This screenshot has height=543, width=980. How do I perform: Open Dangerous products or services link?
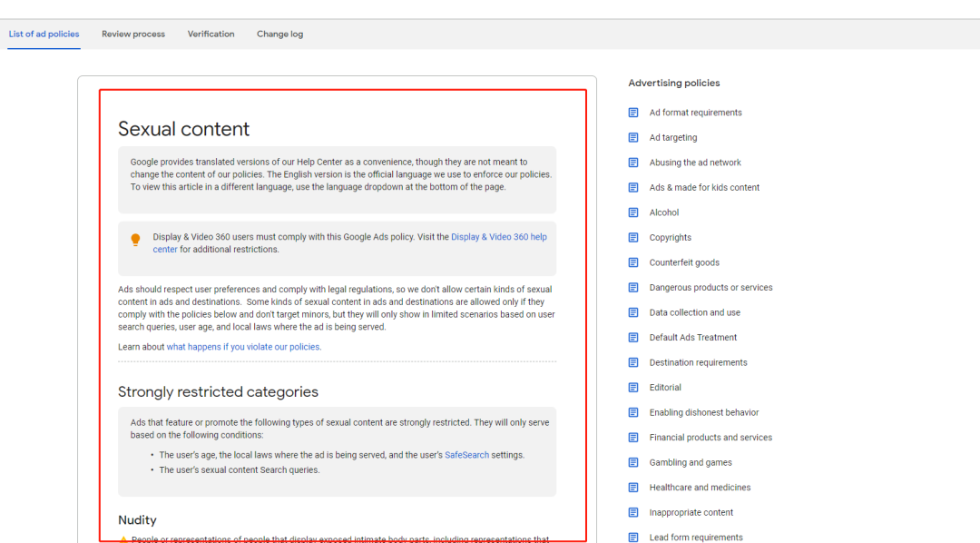pos(710,288)
